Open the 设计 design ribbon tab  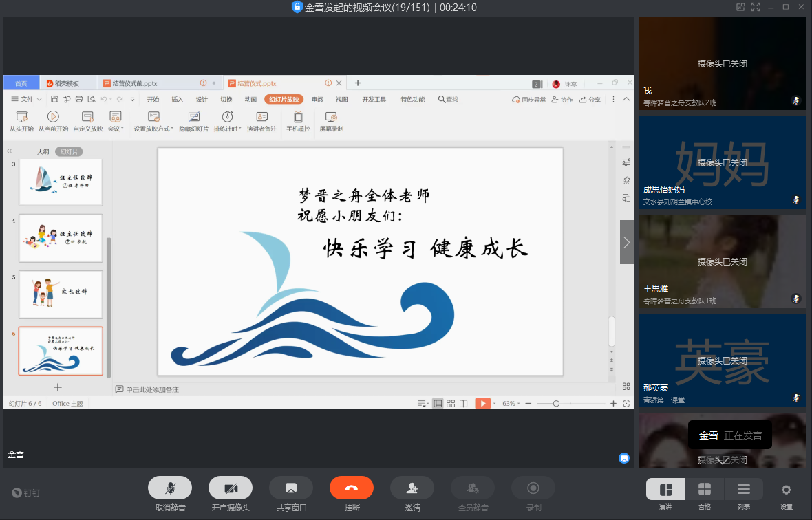[x=202, y=99]
